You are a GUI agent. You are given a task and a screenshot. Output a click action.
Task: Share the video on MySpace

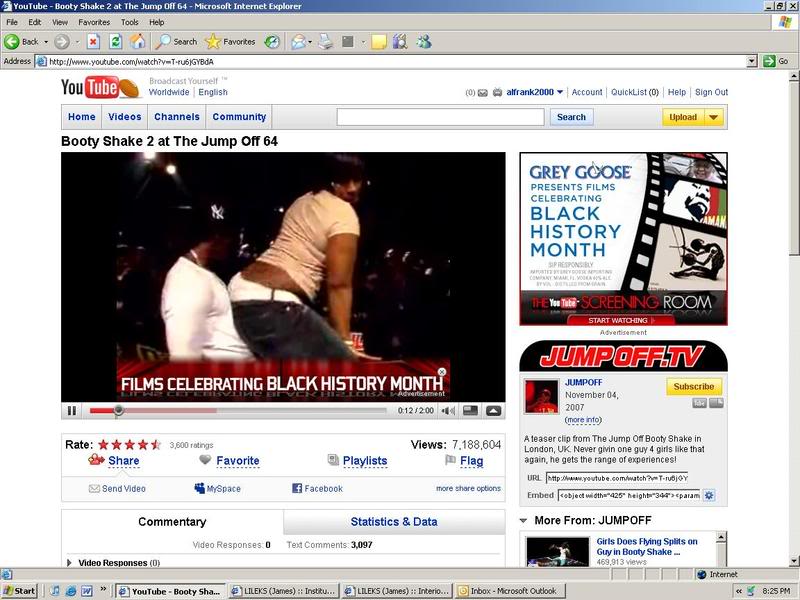217,488
